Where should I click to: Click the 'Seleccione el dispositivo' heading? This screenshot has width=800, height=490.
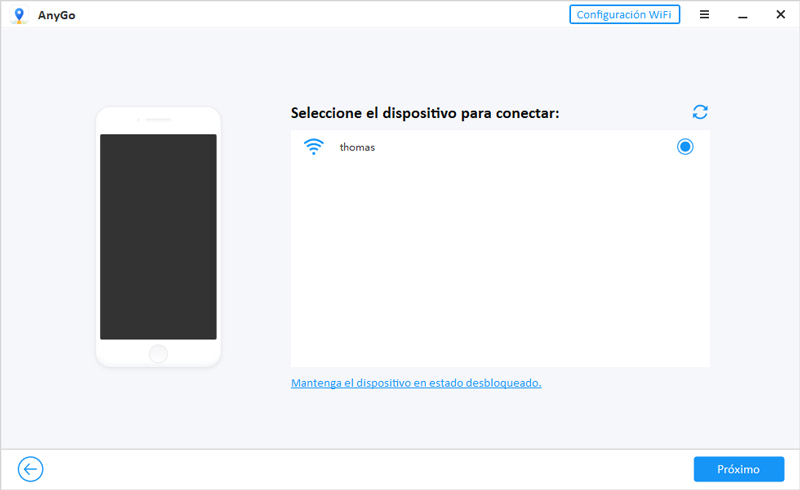425,113
